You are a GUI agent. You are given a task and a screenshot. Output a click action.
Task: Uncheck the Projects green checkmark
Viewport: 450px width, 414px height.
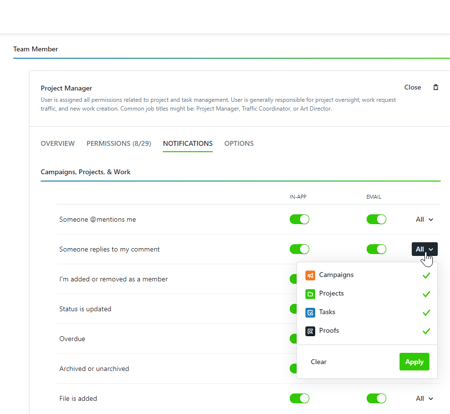426,294
